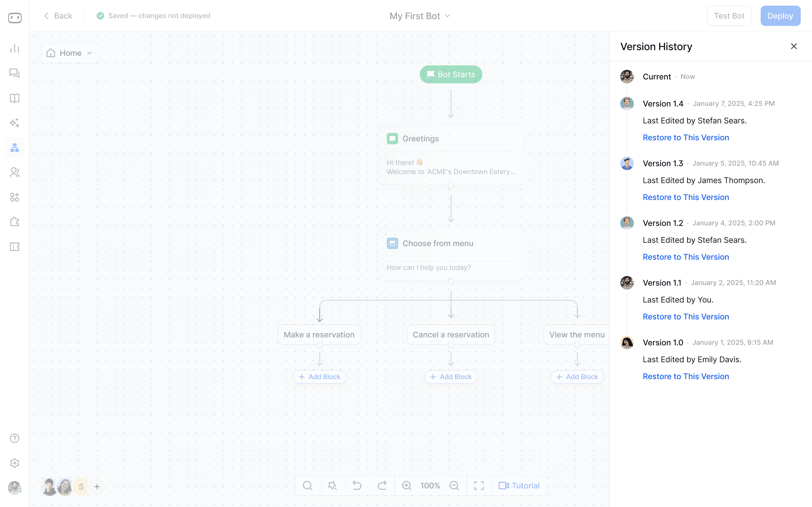
Task: Add a collaborator with plus button
Action: 97,486
